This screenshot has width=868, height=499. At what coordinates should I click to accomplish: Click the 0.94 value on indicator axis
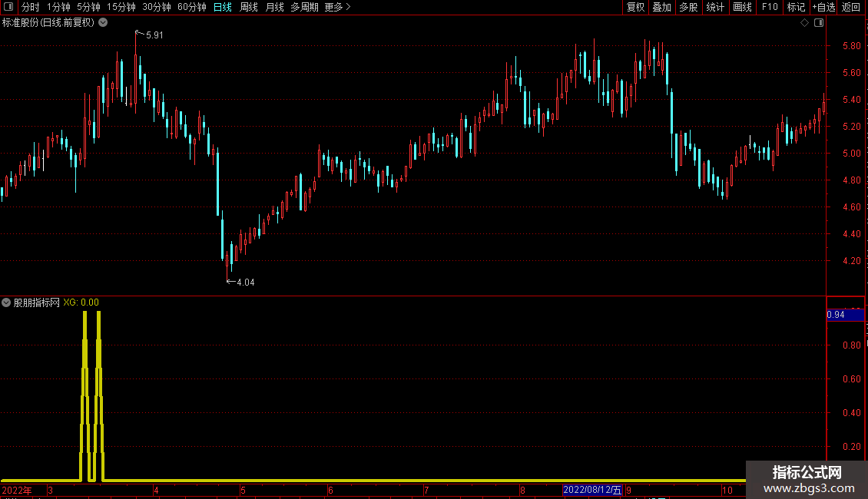click(x=845, y=315)
